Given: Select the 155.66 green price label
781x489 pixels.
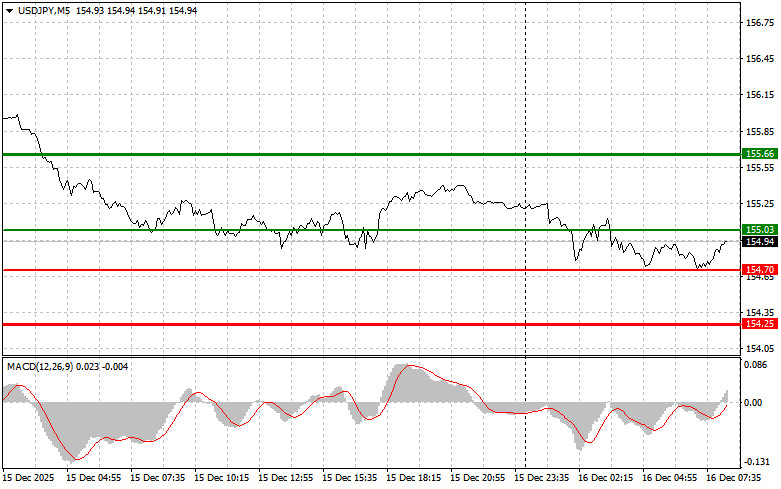Looking at the screenshot, I should (760, 154).
